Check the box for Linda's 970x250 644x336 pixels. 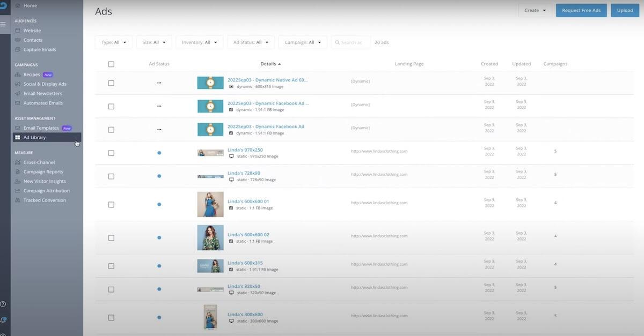click(x=111, y=153)
